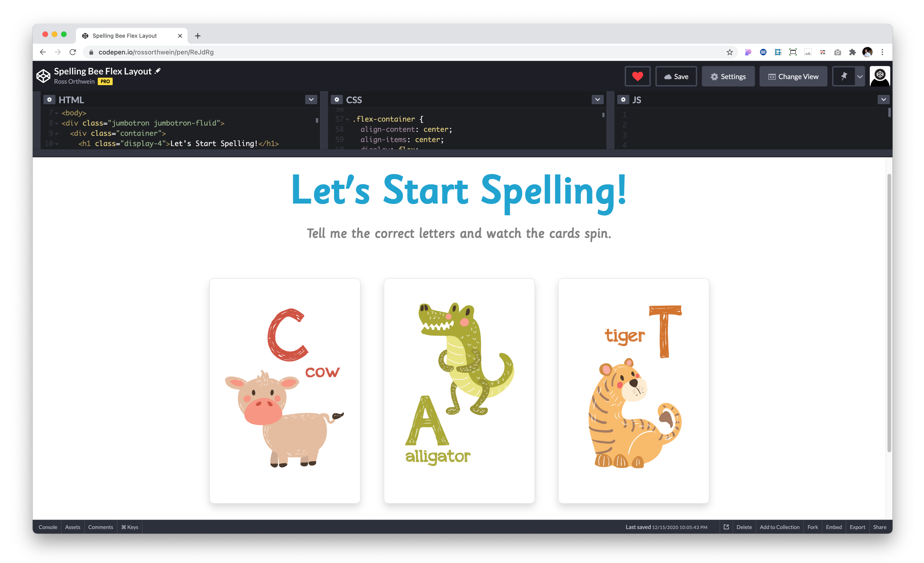Expand the CSS panel dropdown
This screenshot has height=563, width=924.
click(x=597, y=99)
